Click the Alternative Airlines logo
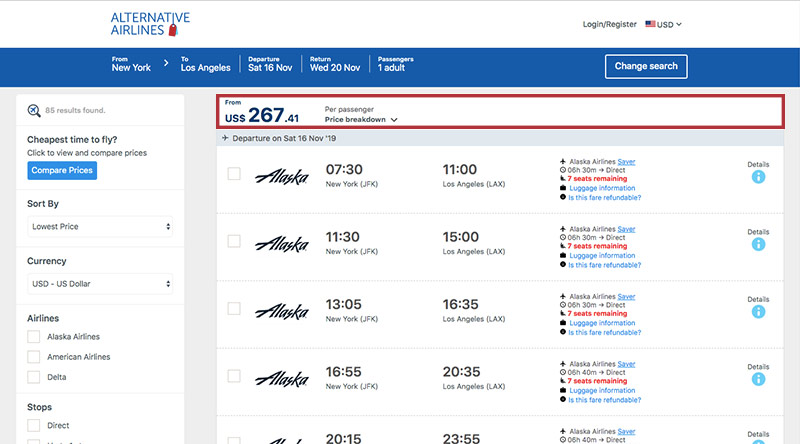800x444 pixels. [150, 24]
